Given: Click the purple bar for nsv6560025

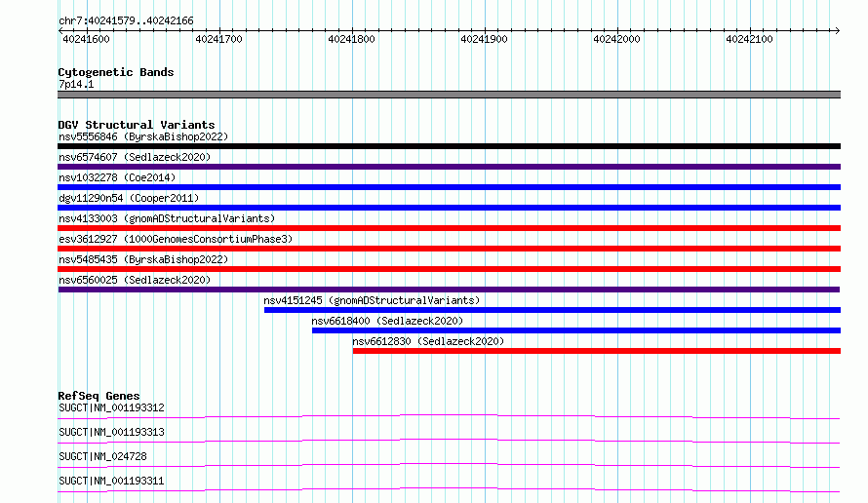Looking at the screenshot, I should pos(449,290).
